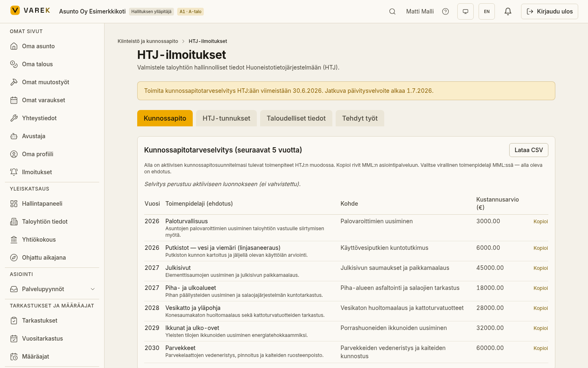This screenshot has height=368, width=588.
Task: Copy the Paloturvallisuus row with Kopioi
Action: tap(541, 222)
